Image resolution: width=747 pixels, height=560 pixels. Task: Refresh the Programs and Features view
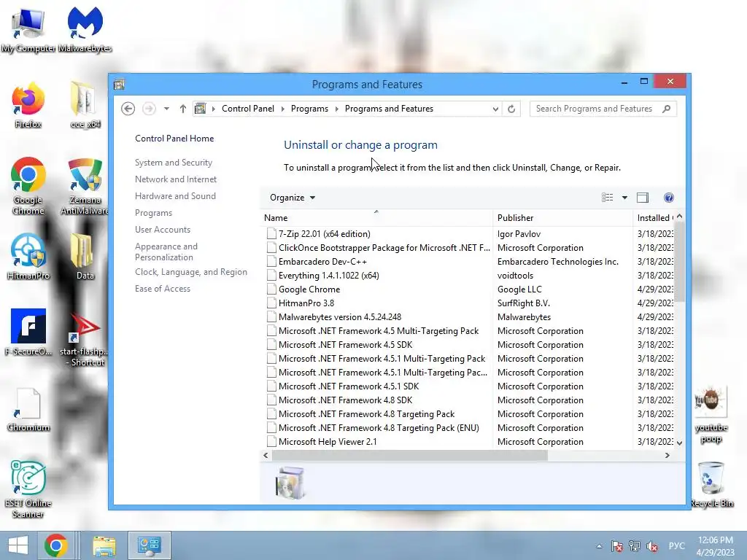click(x=511, y=109)
